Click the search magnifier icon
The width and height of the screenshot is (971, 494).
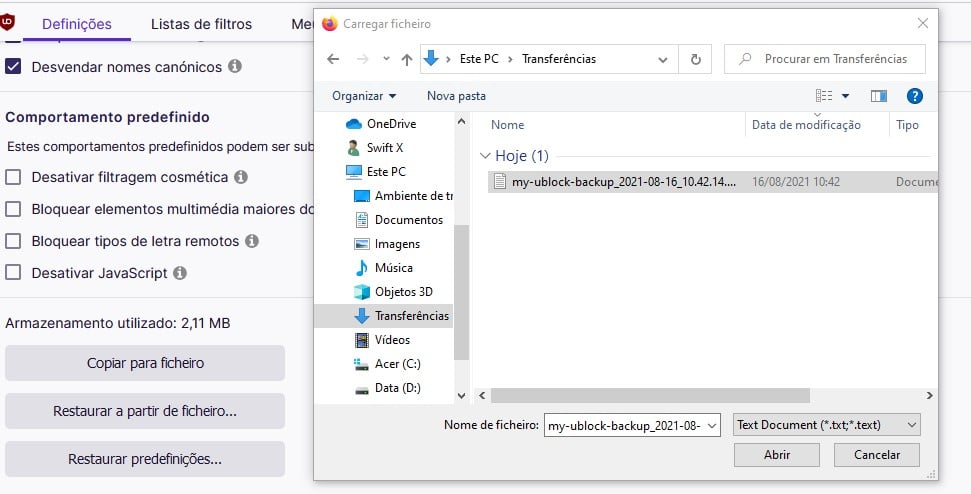[x=746, y=59]
